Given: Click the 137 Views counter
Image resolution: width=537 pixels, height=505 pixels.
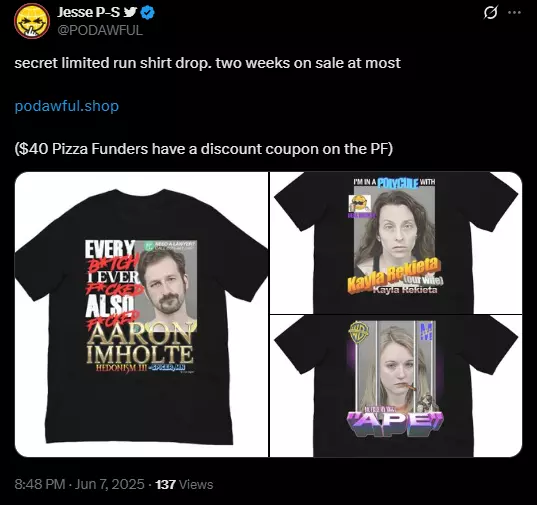Looking at the screenshot, I should pos(184,484).
